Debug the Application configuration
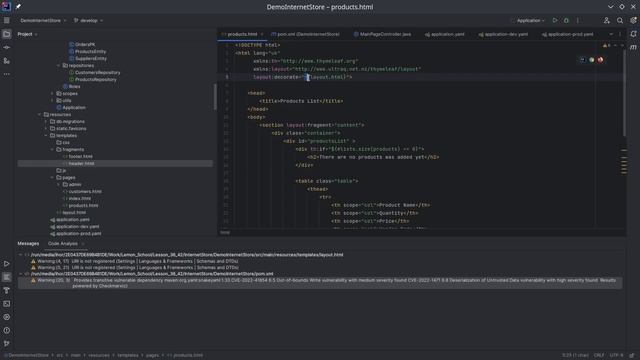 point(566,20)
